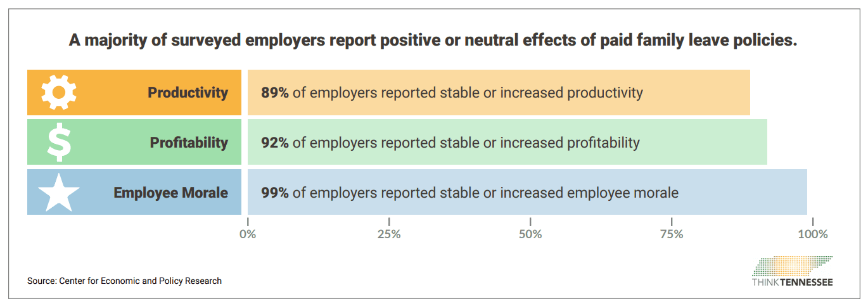The width and height of the screenshot is (868, 306).
Task: Select the Employee Morale label
Action: (170, 193)
